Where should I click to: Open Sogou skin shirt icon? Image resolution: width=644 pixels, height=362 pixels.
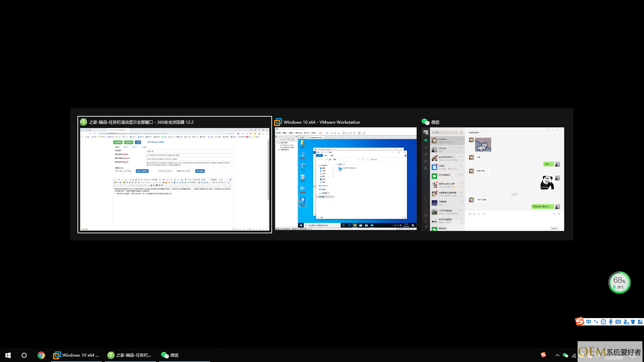tap(633, 322)
